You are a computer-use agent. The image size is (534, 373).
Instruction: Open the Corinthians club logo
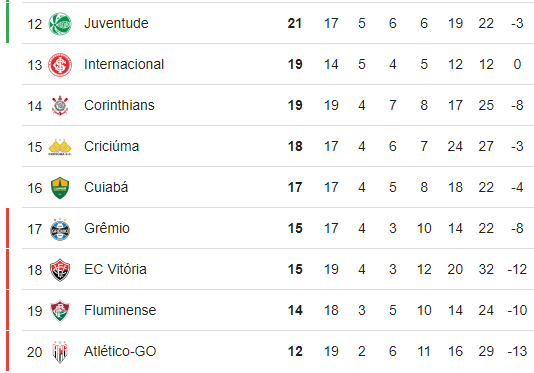pyautogui.click(x=60, y=106)
